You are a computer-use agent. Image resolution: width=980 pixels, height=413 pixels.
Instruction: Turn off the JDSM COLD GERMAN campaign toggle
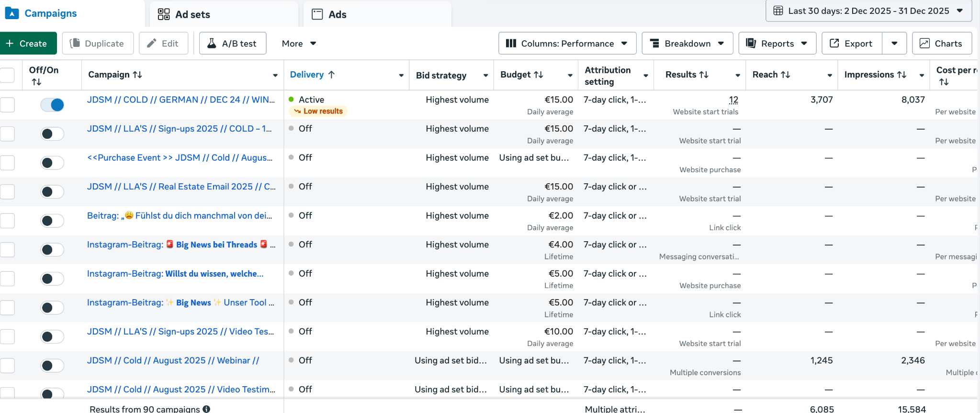click(52, 105)
